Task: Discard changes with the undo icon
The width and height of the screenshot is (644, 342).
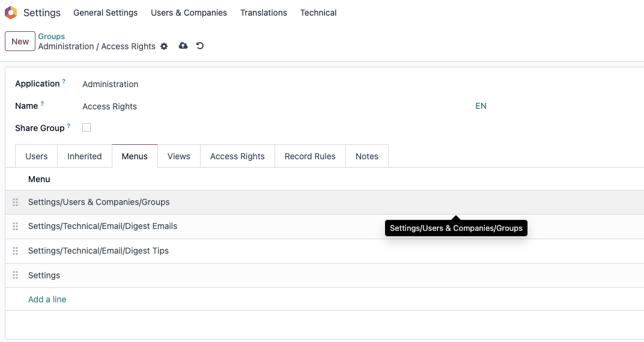Action: pos(200,46)
